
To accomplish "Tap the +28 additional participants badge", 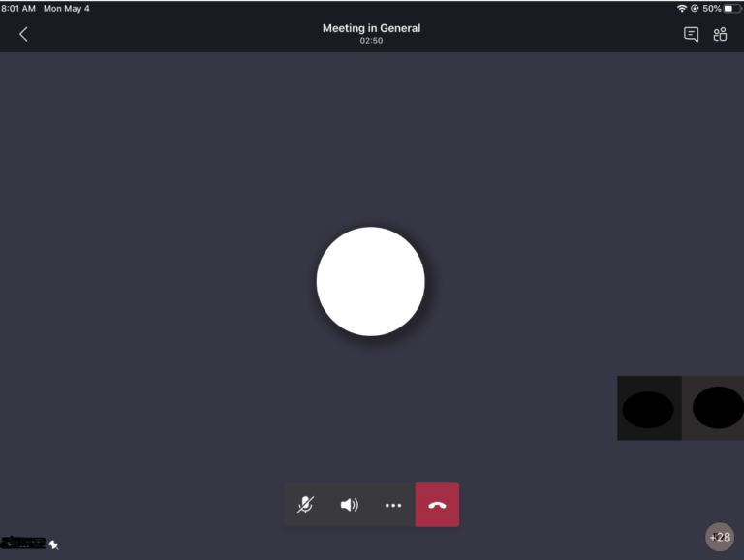I will point(720,537).
